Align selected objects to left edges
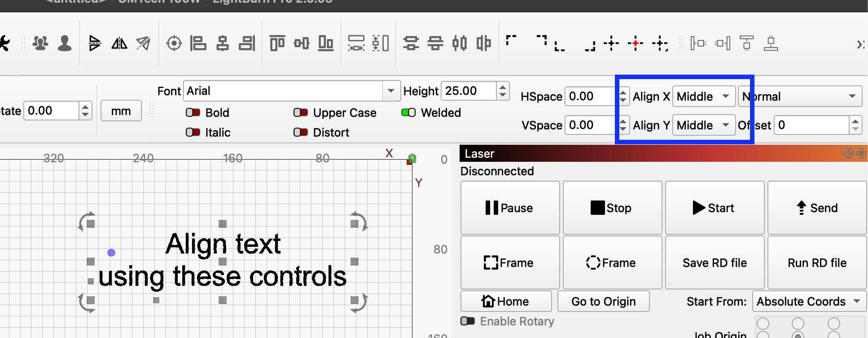This screenshot has height=338, width=868. pos(198,43)
